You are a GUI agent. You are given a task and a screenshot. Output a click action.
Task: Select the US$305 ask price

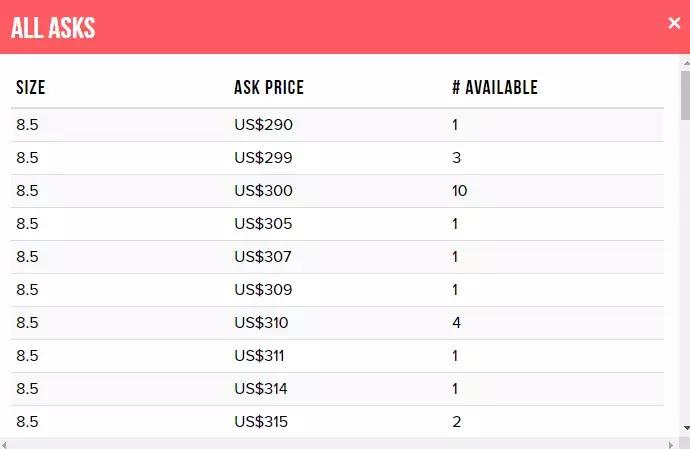point(263,224)
